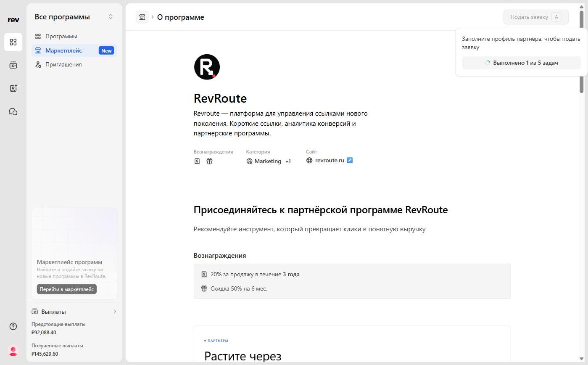588x365 pixels.
Task: Open the Выполнено 1 из 5 задач progress
Action: 521,63
